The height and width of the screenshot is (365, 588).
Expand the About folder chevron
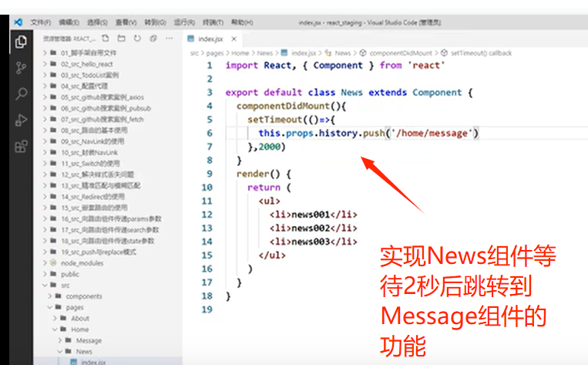55,318
